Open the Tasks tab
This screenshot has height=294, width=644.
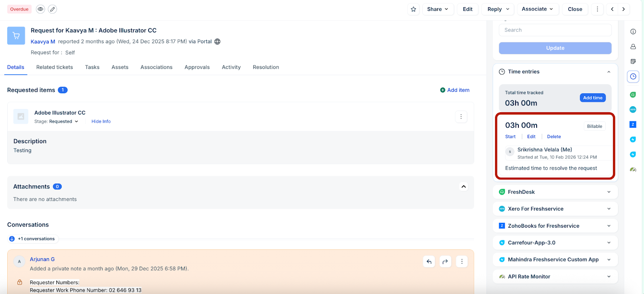coord(92,67)
